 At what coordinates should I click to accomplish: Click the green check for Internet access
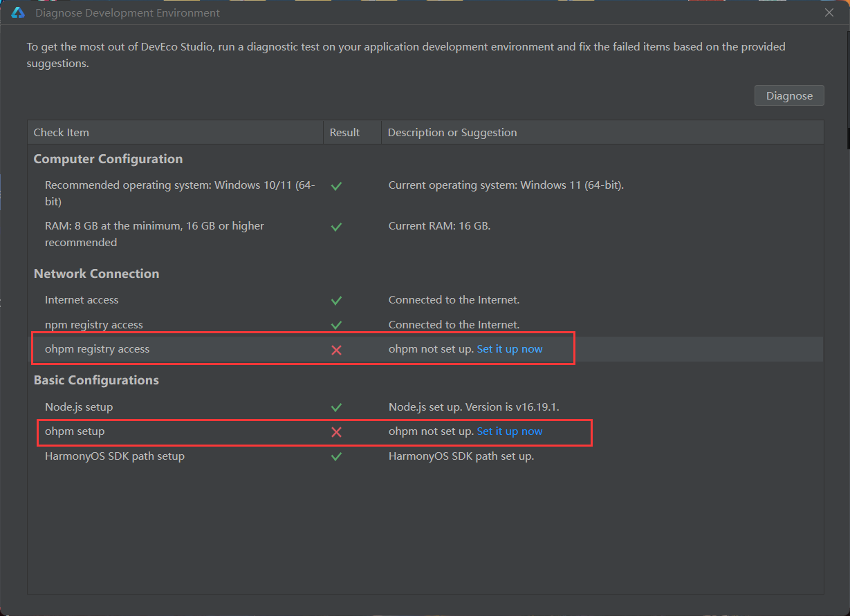(336, 301)
